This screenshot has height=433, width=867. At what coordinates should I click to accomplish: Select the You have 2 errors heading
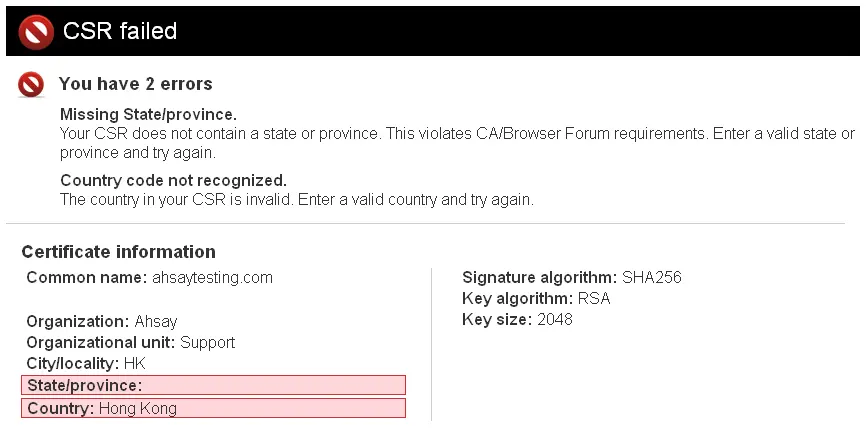coord(136,84)
